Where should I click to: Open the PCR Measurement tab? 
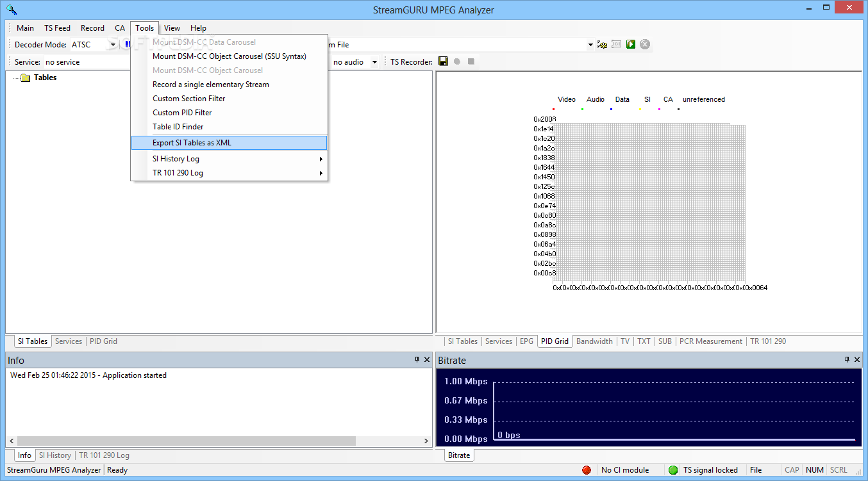[x=711, y=341]
